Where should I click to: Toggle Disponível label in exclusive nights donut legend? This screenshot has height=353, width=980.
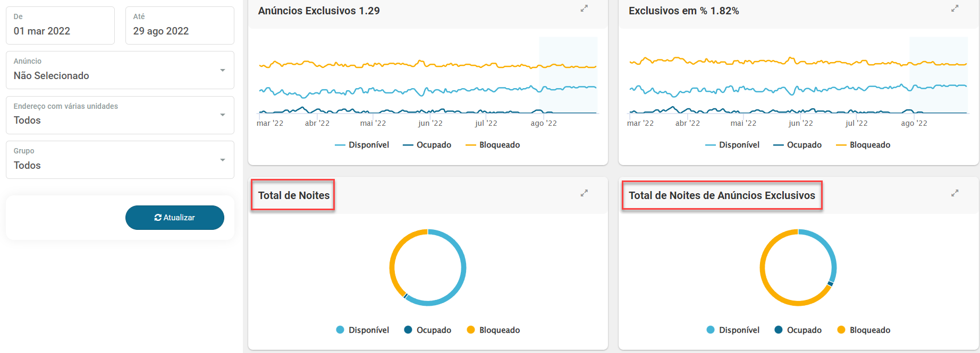point(739,330)
